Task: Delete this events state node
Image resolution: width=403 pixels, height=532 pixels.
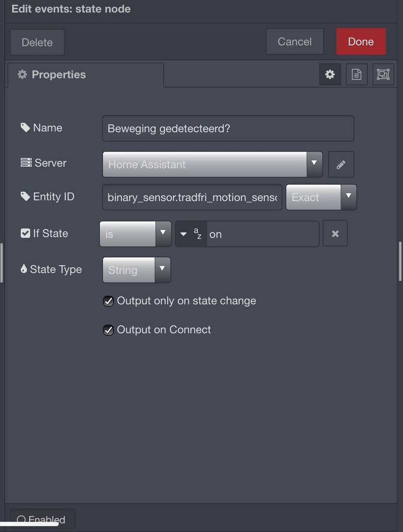Action: tap(37, 42)
